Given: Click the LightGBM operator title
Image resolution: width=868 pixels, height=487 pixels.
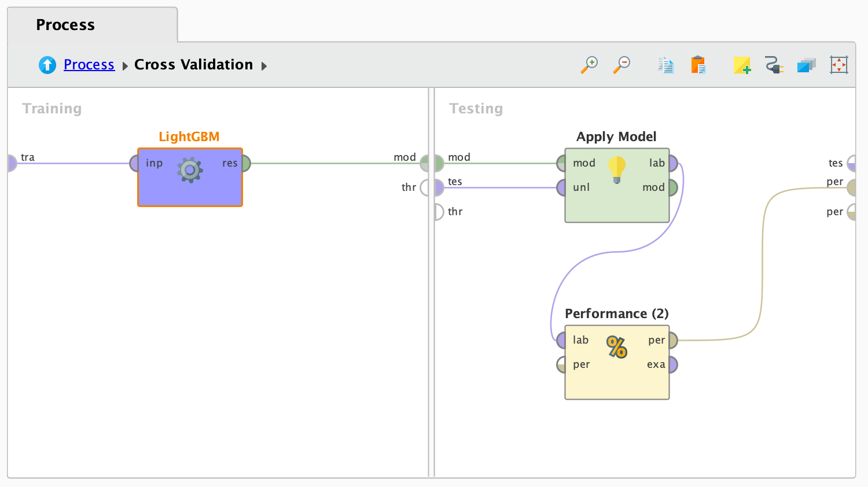Looking at the screenshot, I should 189,137.
